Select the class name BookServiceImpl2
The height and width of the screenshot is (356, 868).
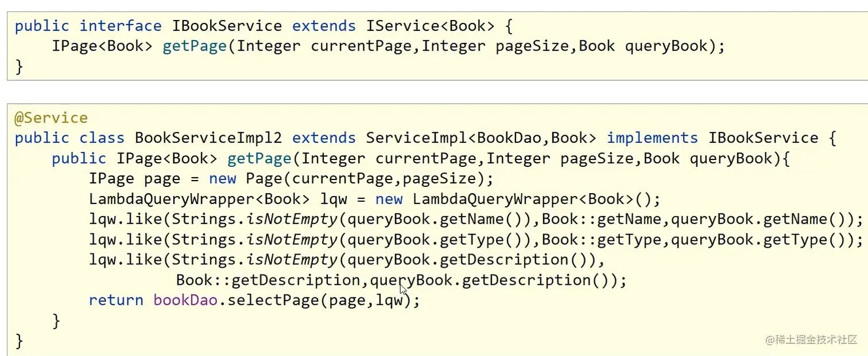pos(208,138)
